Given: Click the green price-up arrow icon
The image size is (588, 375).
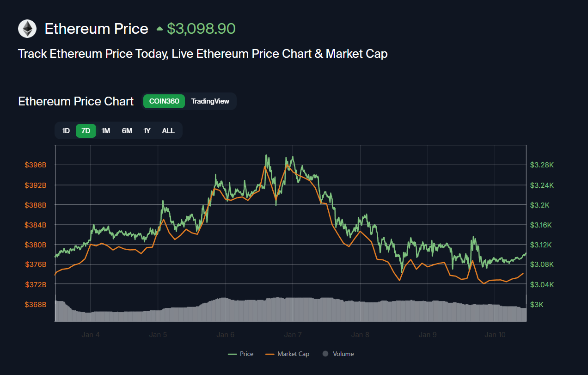Looking at the screenshot, I should pos(159,29).
